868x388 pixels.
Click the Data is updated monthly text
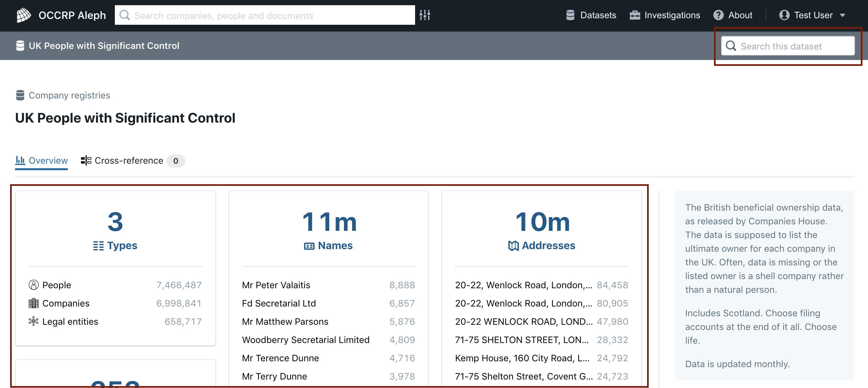737,364
